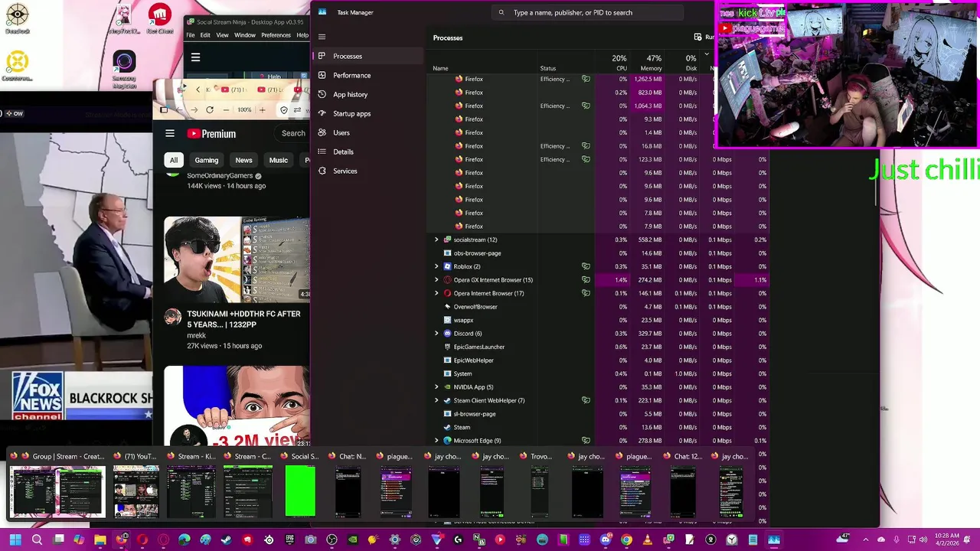Image resolution: width=980 pixels, height=551 pixels.
Task: Select taskbar preview 'Group | Stream - Creat...'
Action: point(57,486)
